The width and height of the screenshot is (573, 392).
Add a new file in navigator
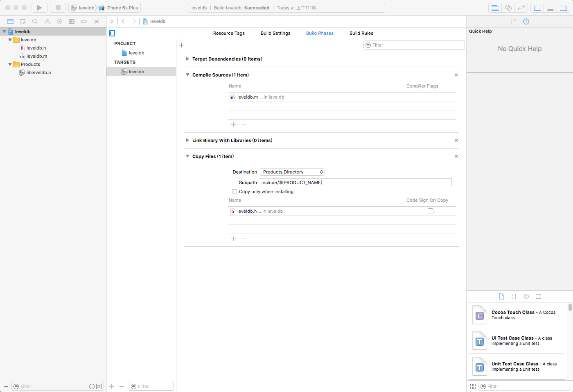coord(6,386)
